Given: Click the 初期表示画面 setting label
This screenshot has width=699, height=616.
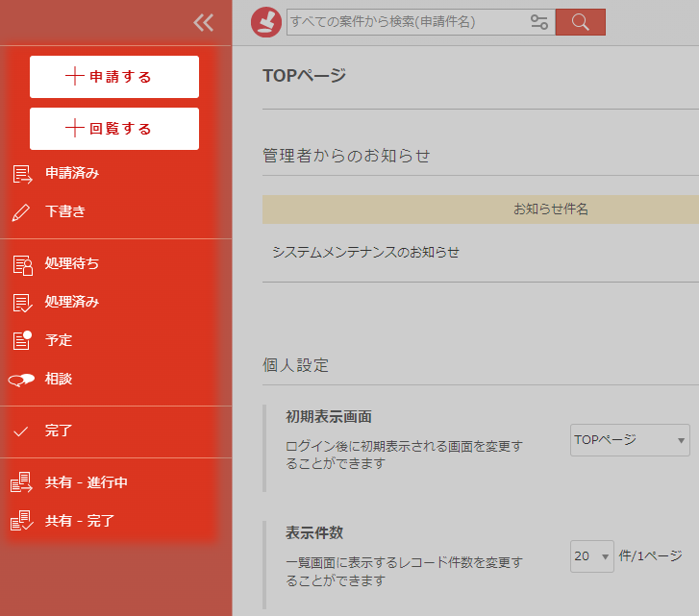Looking at the screenshot, I should pyautogui.click(x=329, y=417).
